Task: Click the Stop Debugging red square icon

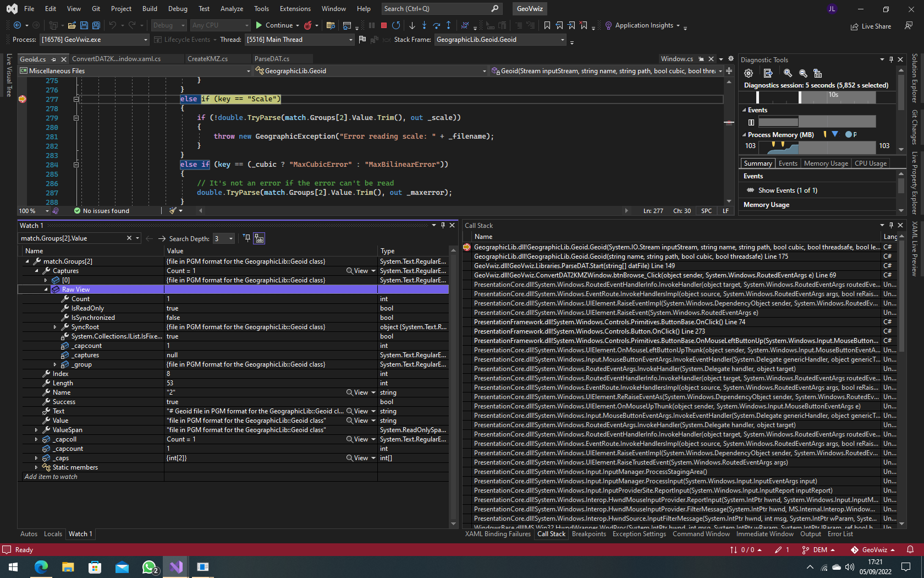Action: pyautogui.click(x=383, y=25)
